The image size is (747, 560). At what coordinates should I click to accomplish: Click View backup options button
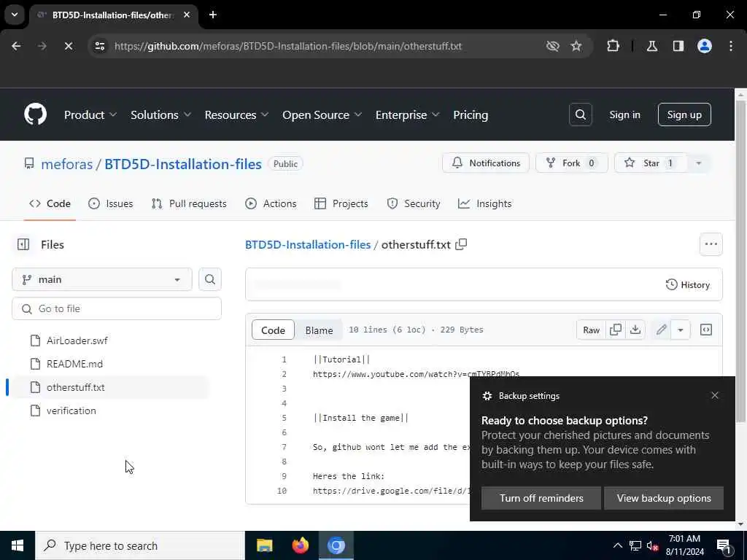[x=664, y=498]
